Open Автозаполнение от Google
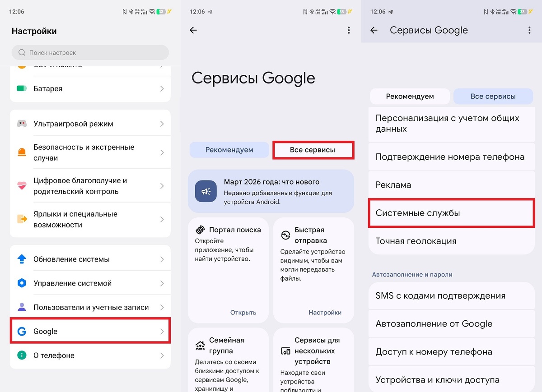Image resolution: width=542 pixels, height=392 pixels. 452,324
